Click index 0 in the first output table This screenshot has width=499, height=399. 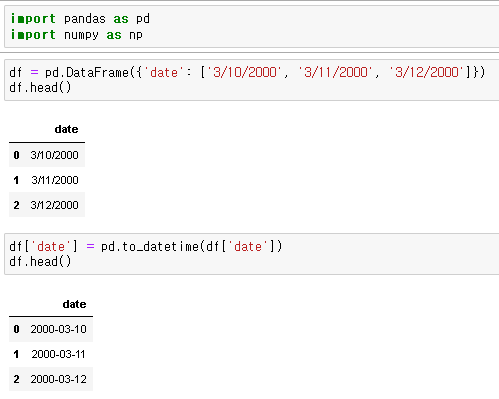coord(16,155)
